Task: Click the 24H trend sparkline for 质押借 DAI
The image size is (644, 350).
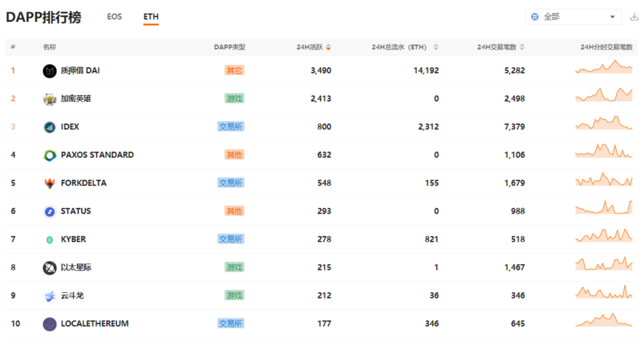Action: (604, 67)
